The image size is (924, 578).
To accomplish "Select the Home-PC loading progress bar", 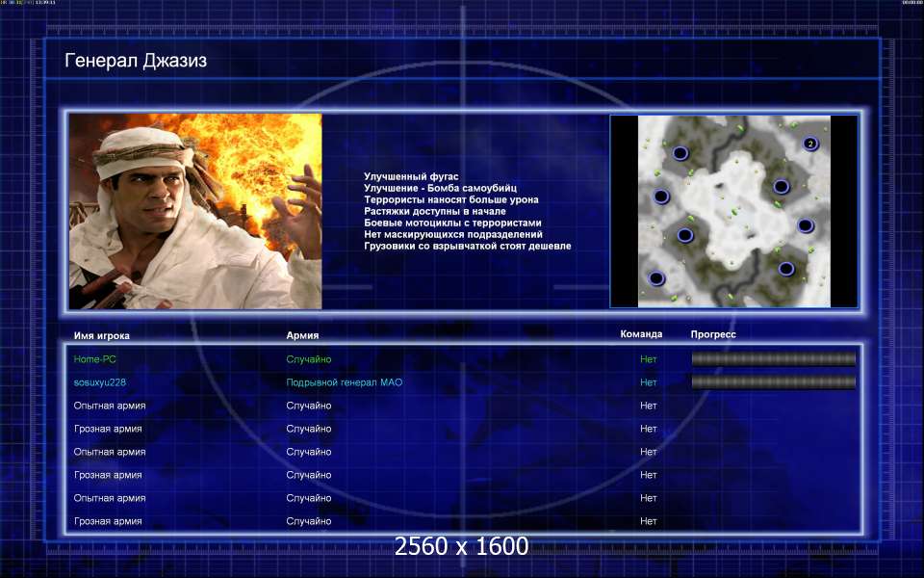I will click(773, 358).
